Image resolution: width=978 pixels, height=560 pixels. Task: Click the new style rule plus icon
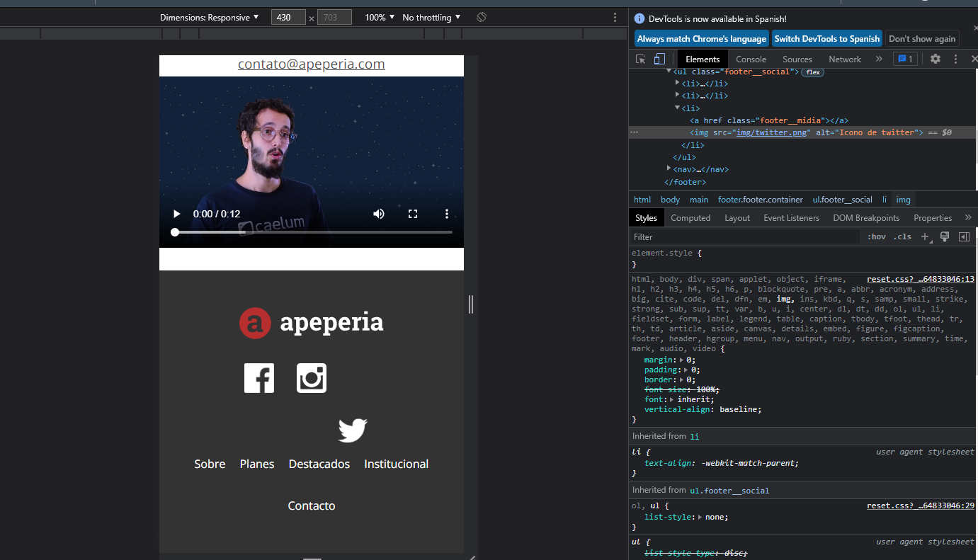[x=926, y=237]
